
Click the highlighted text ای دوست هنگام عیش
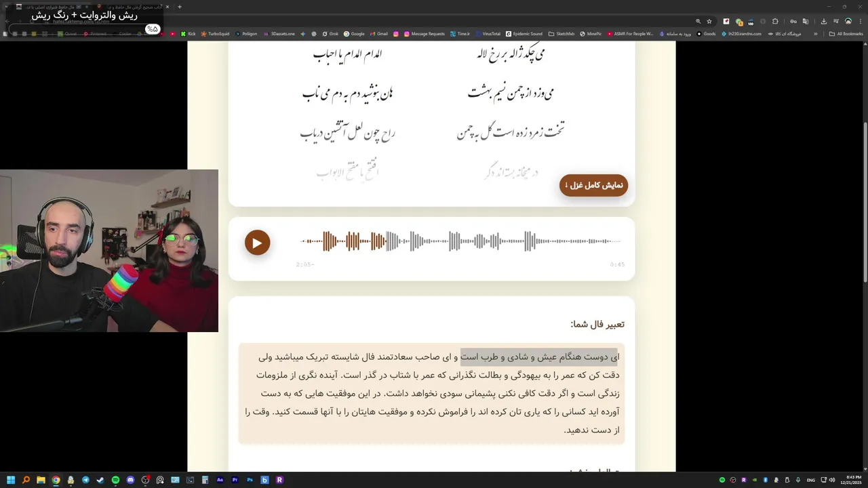click(539, 357)
